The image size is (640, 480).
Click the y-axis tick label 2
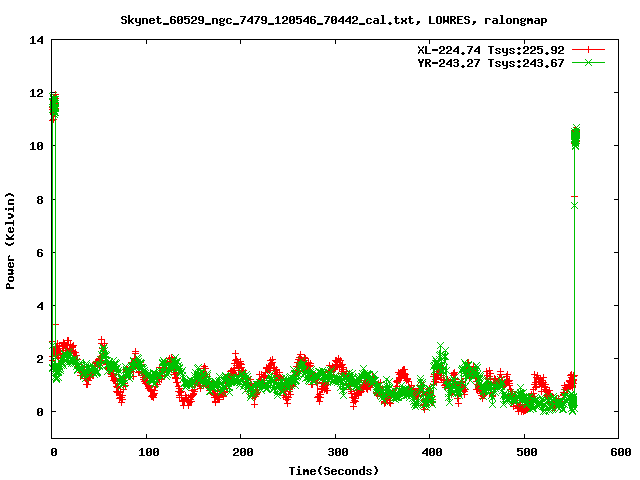pos(40,359)
